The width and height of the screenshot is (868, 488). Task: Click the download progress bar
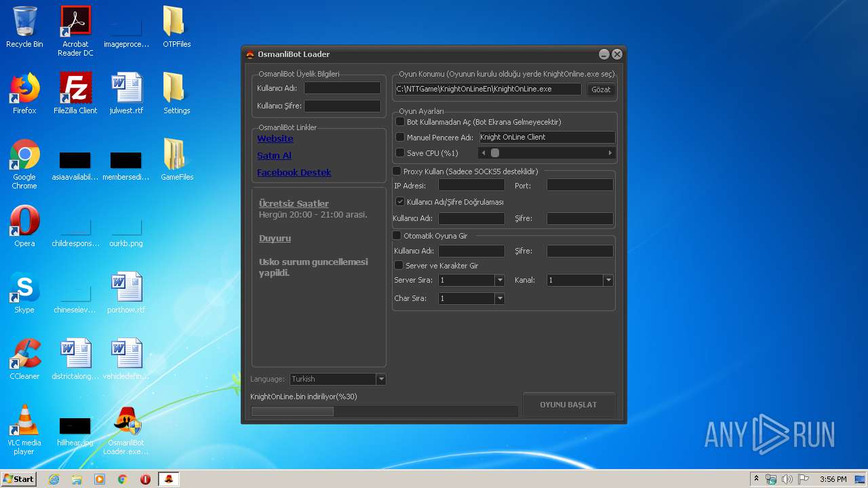[x=384, y=411]
